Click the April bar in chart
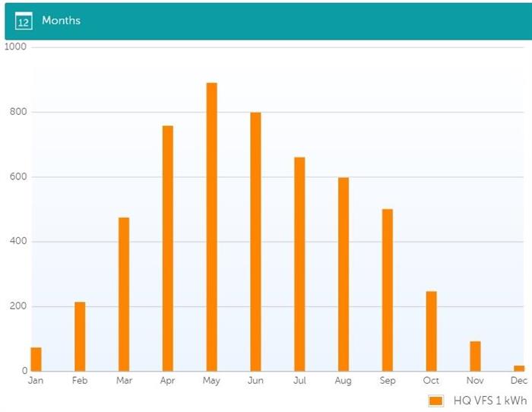 [x=168, y=249]
